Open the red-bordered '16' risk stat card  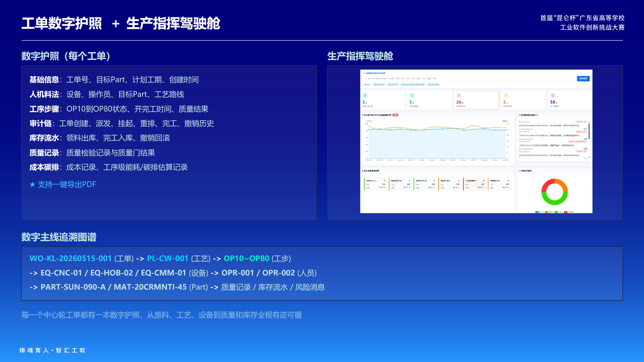click(476, 100)
